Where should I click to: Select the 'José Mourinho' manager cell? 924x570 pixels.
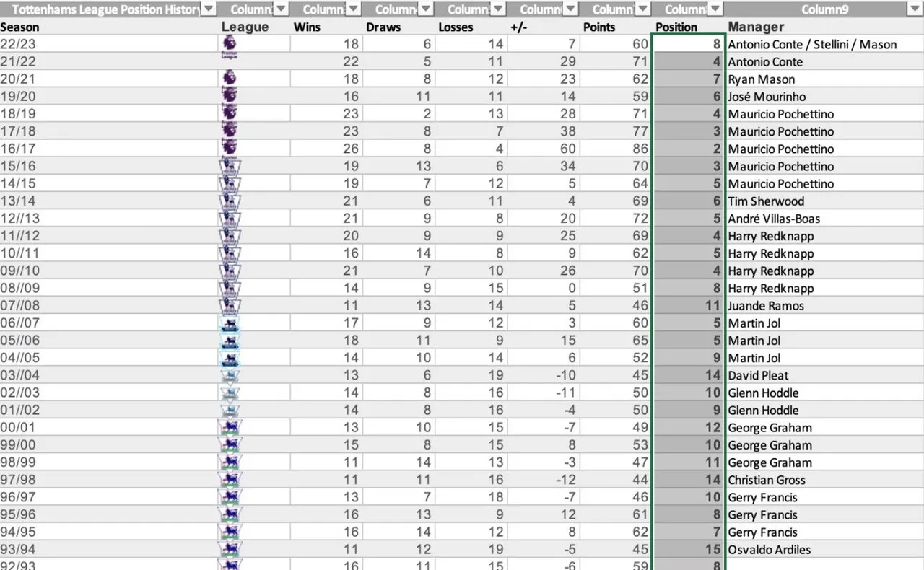click(x=824, y=96)
